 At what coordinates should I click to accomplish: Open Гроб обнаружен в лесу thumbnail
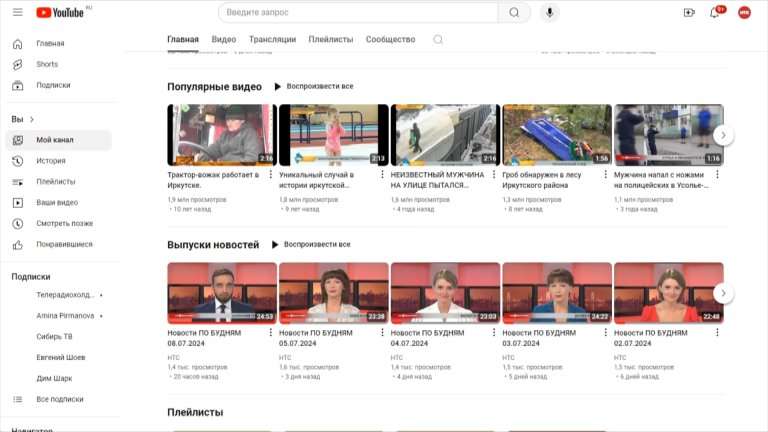(x=557, y=135)
